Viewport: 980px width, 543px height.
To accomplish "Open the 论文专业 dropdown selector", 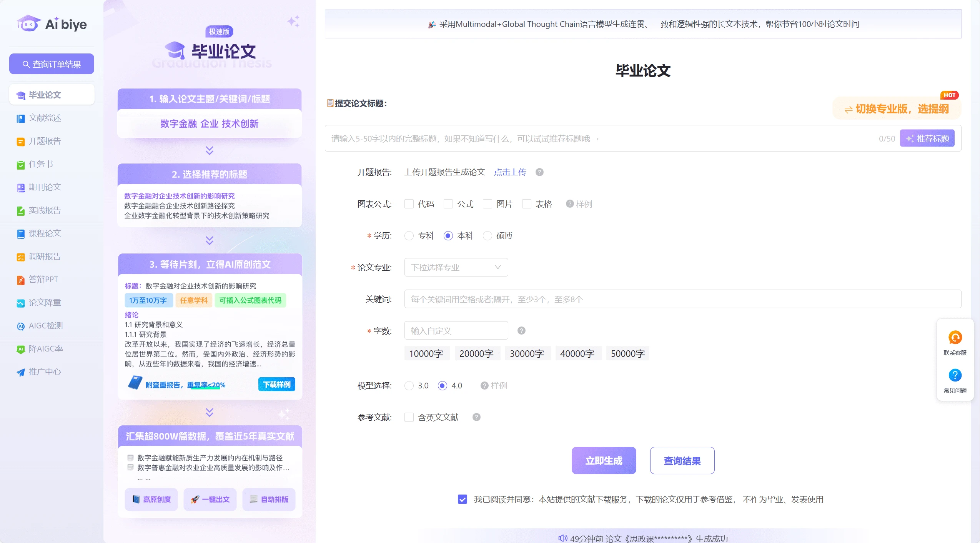I will click(x=456, y=267).
